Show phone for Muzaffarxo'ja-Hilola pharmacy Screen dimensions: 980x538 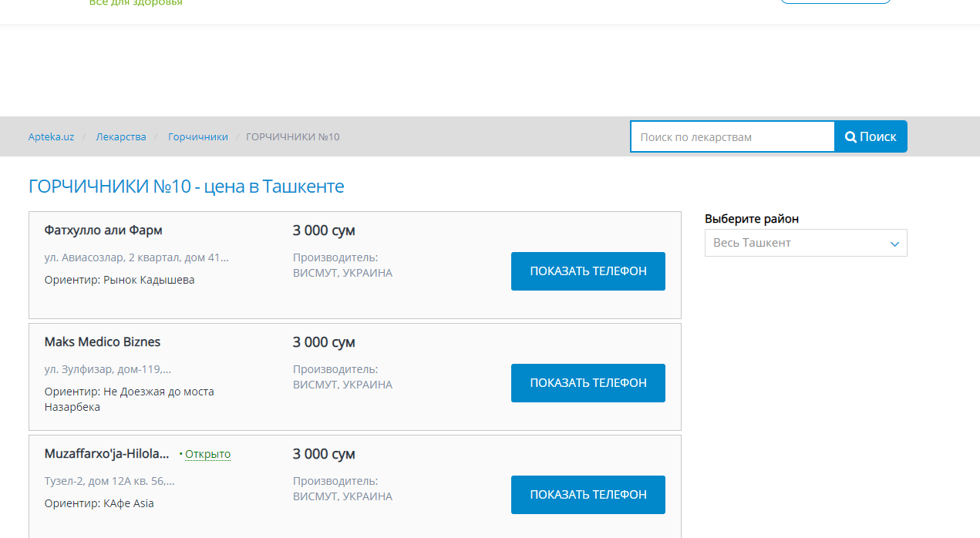(x=588, y=495)
